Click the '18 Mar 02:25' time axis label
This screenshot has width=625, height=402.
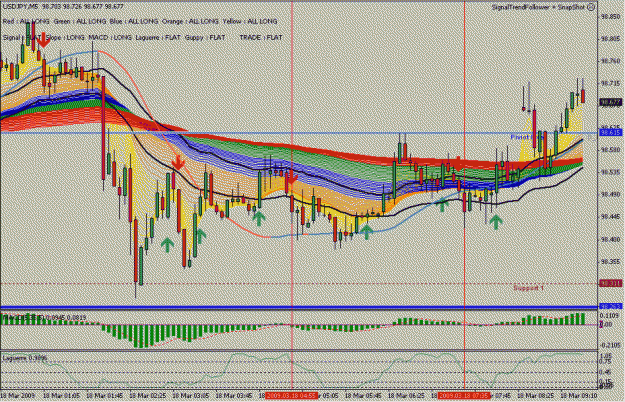pos(148,396)
